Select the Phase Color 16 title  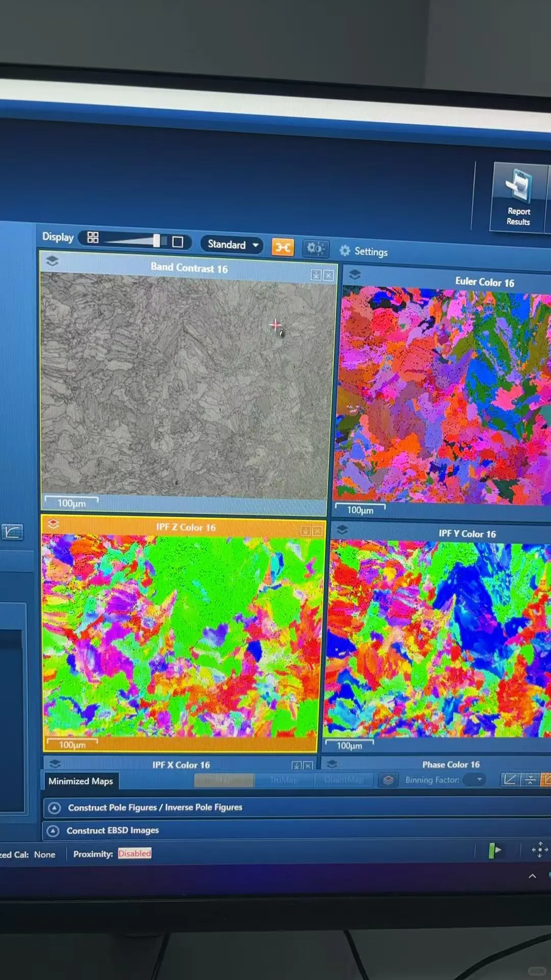click(x=451, y=765)
